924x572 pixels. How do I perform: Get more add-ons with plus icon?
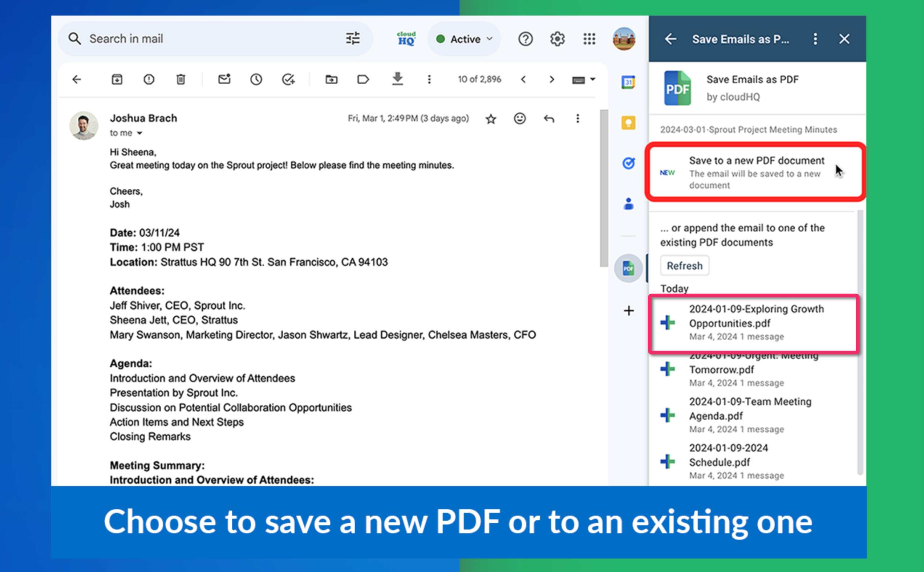coord(628,311)
